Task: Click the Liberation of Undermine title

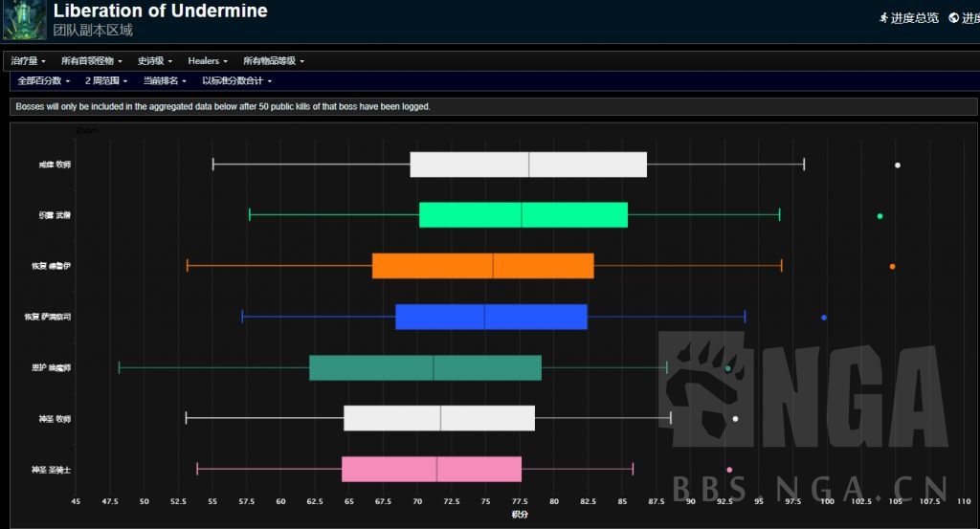Action: [160, 11]
